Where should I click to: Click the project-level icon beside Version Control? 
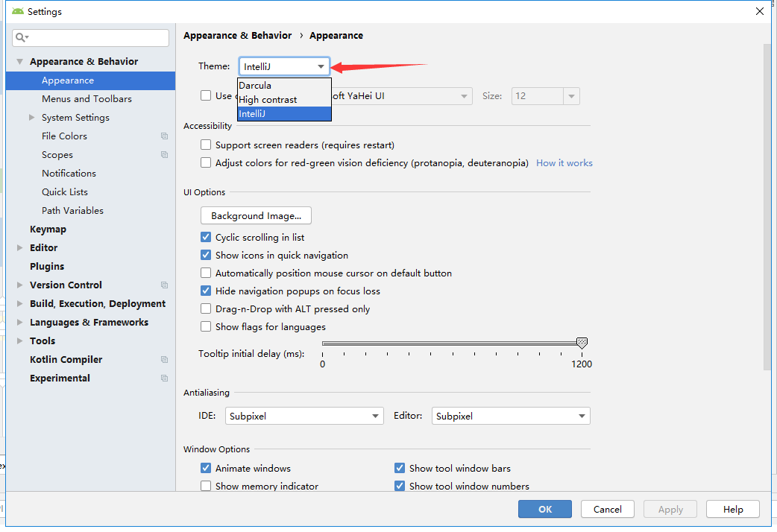coord(164,285)
